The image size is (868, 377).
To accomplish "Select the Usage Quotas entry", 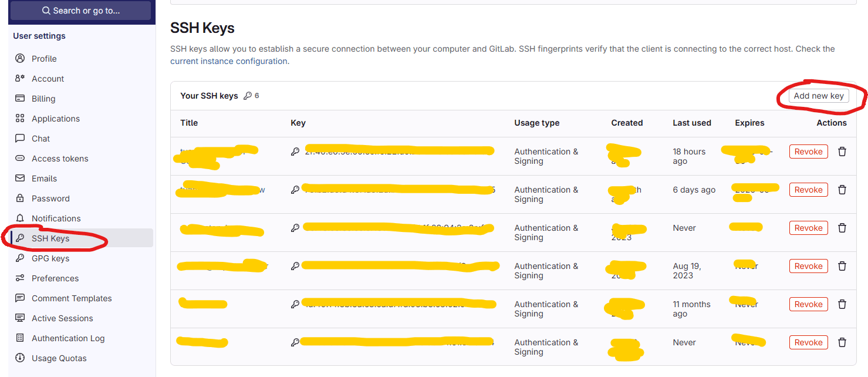I will (59, 358).
